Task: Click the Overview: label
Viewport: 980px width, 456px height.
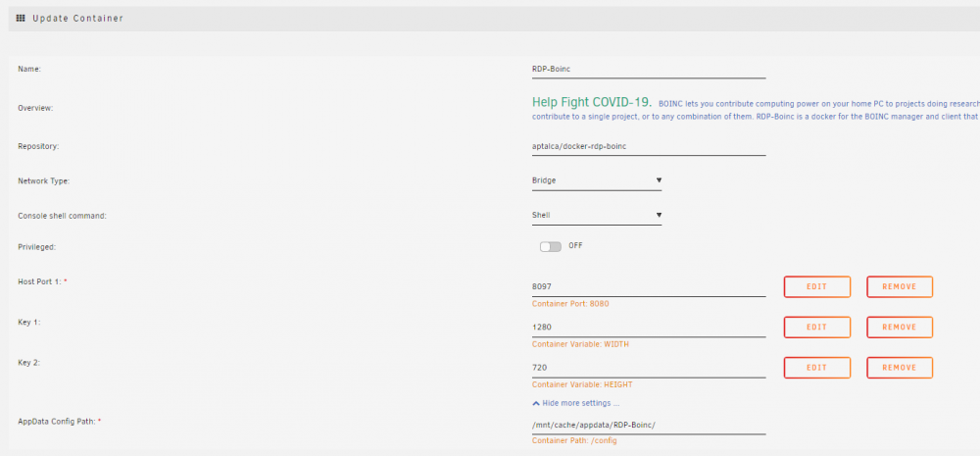Action: pyautogui.click(x=35, y=108)
